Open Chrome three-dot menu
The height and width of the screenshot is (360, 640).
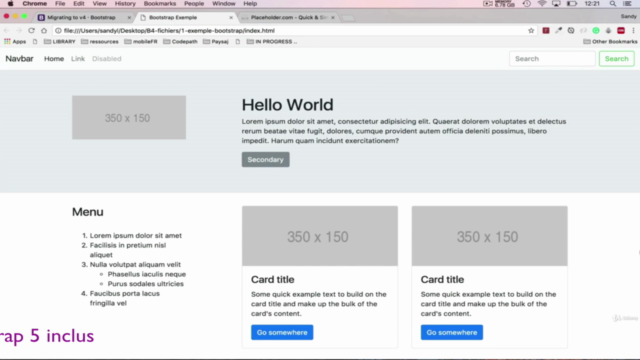633,31
